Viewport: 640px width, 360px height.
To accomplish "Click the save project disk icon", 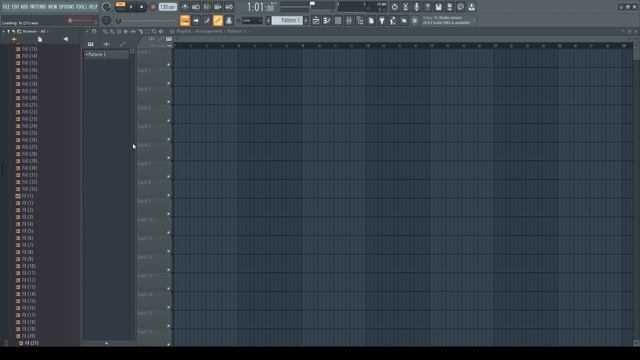I will [x=438, y=7].
